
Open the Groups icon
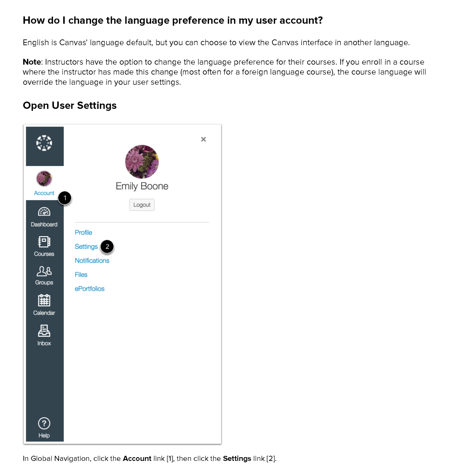[x=44, y=271]
